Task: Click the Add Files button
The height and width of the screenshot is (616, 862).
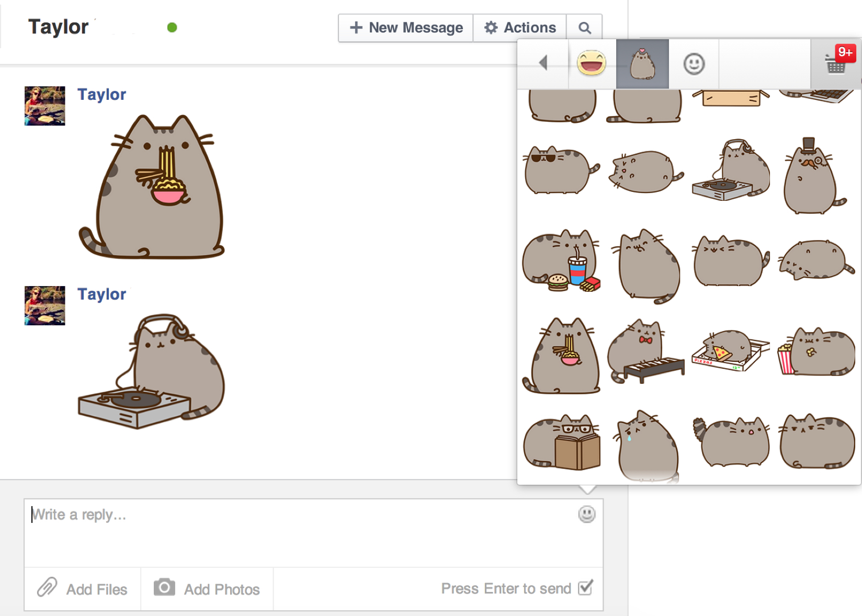Action: [83, 589]
